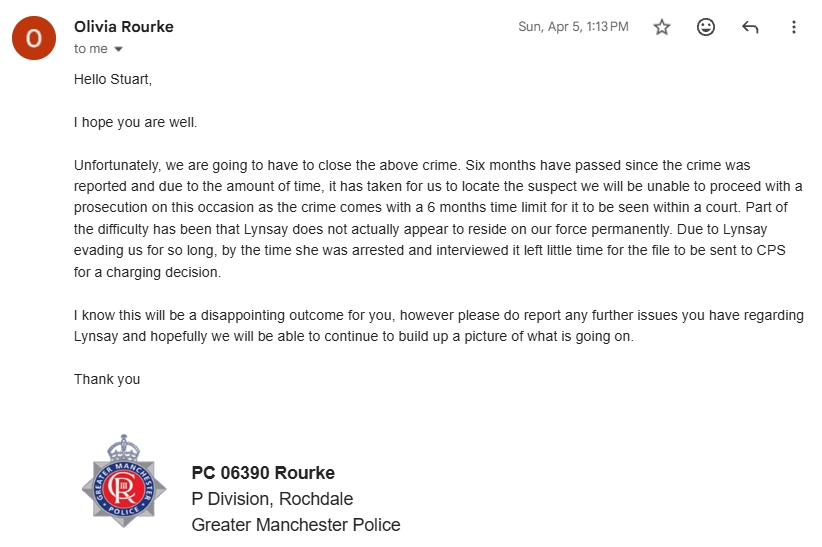This screenshot has height=547, width=822.
Task: Click the 'I hope you are well.' sentence
Action: coord(136,122)
